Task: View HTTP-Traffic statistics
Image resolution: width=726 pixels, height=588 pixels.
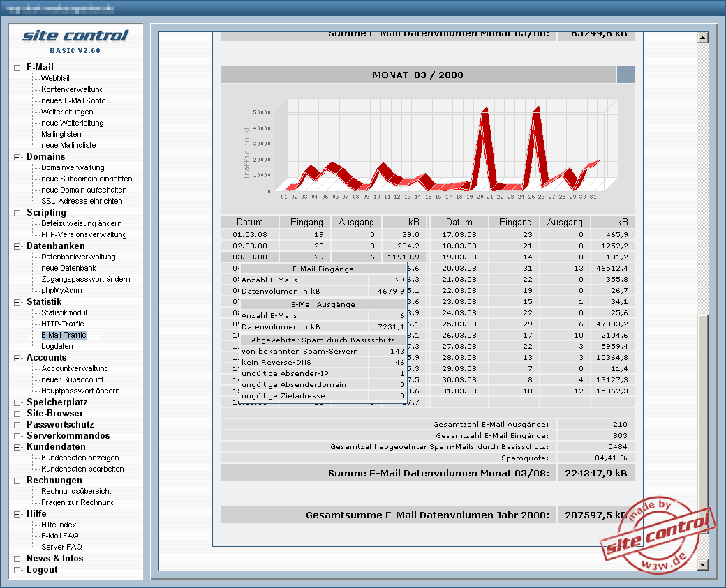Action: pyautogui.click(x=63, y=324)
